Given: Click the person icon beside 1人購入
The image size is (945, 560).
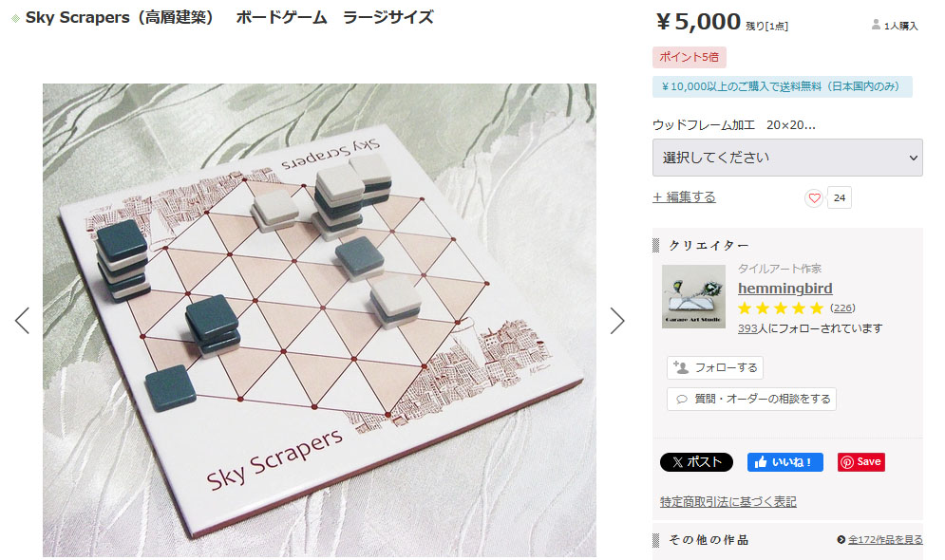Looking at the screenshot, I should point(876,25).
